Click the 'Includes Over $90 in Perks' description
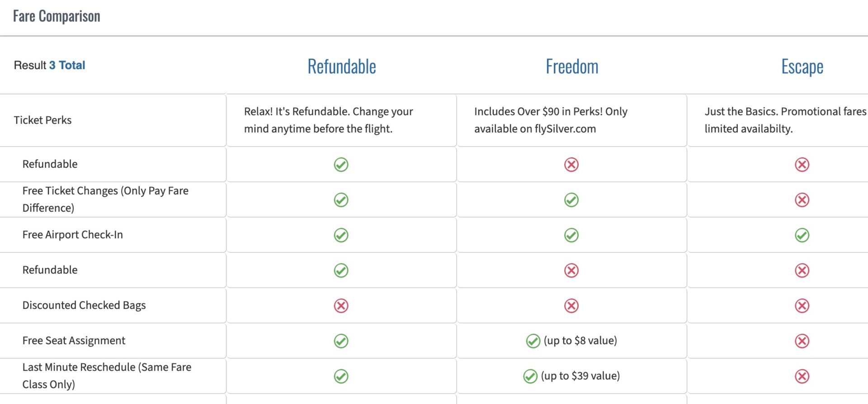The width and height of the screenshot is (868, 404). coord(551,120)
